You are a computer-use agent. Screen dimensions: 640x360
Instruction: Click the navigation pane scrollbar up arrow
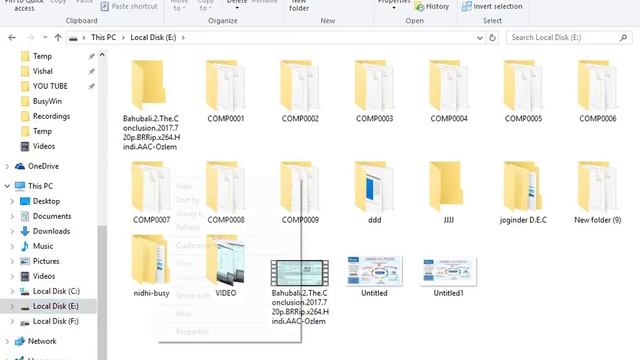(x=102, y=55)
